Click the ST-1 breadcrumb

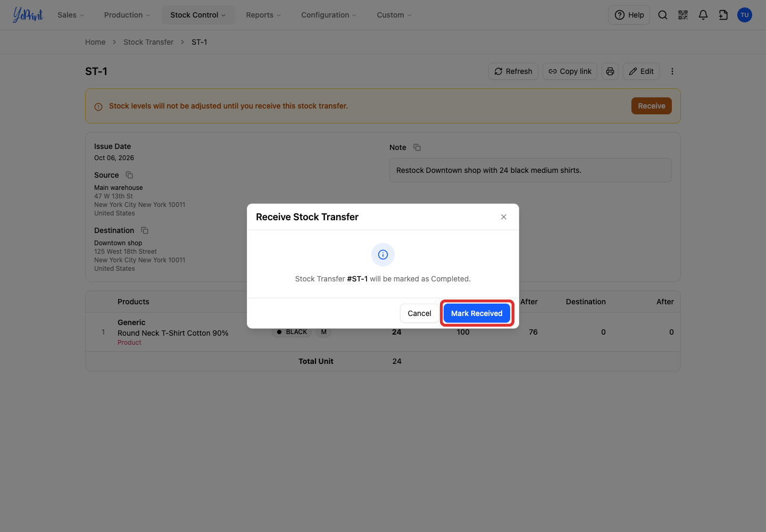tap(199, 42)
